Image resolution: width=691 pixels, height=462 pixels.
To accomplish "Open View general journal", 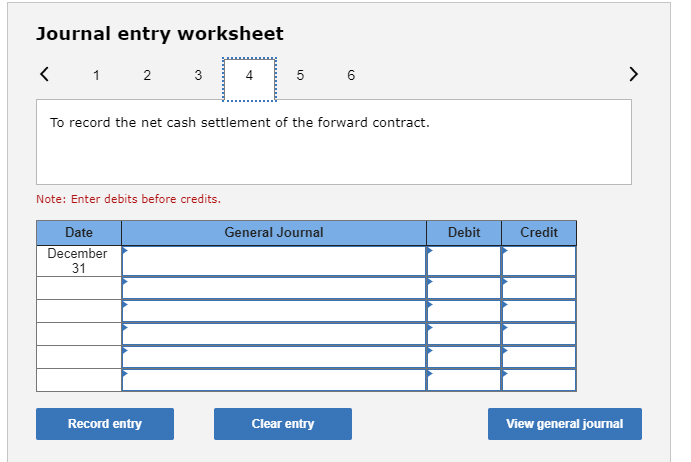I will coord(565,424).
